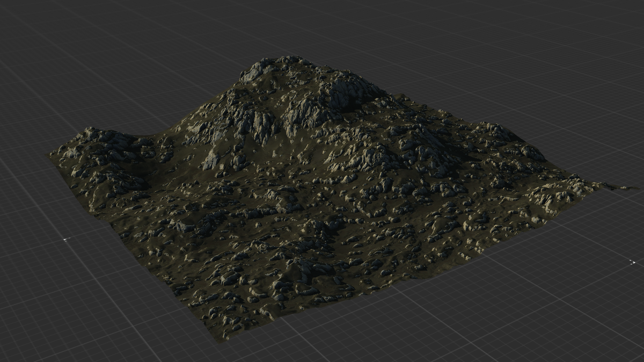Click the small white arrow marker left of terrain
This screenshot has width=644, height=362.
(67, 239)
